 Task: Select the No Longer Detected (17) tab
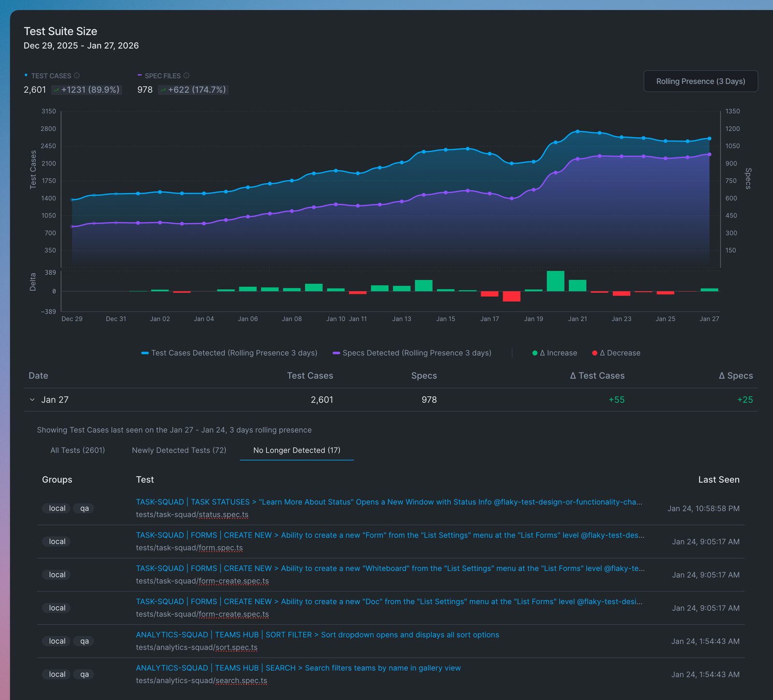(x=297, y=450)
